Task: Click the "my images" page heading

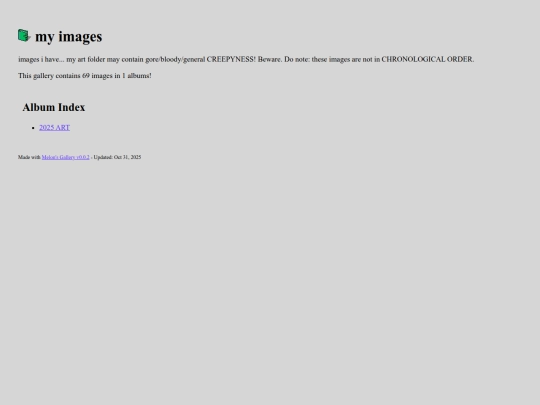Action: click(69, 37)
